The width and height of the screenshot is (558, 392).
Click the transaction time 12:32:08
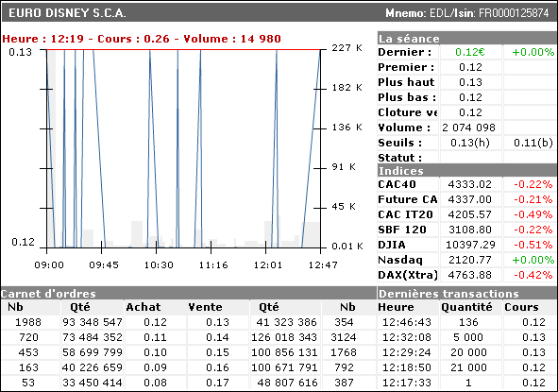pyautogui.click(x=407, y=337)
